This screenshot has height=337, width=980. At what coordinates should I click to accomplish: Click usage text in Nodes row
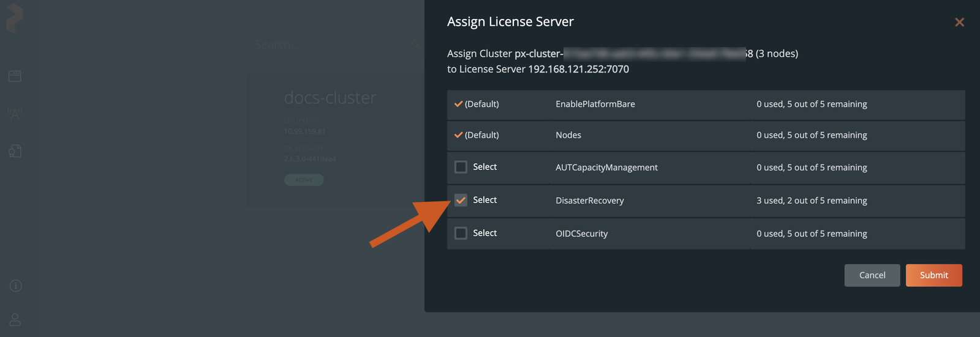[812, 135]
